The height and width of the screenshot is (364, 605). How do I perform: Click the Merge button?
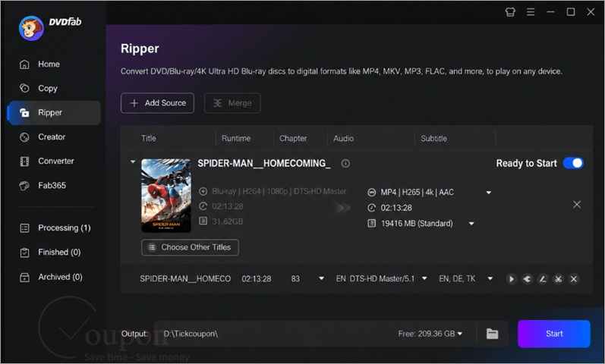pos(232,103)
